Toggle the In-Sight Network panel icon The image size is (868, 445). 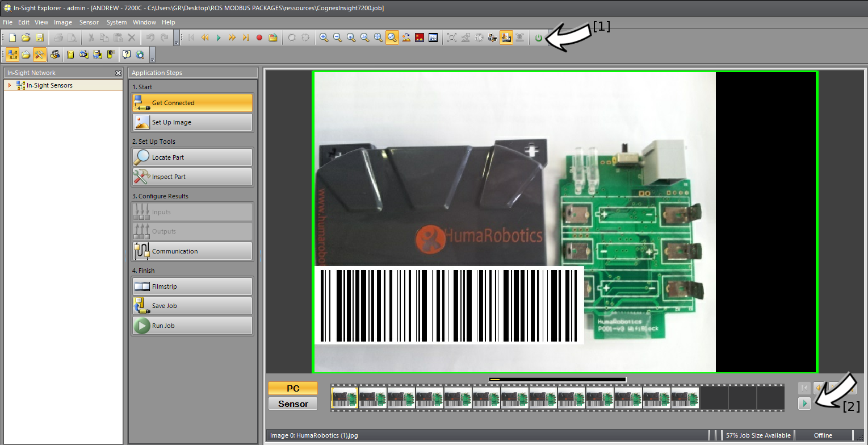click(x=12, y=55)
